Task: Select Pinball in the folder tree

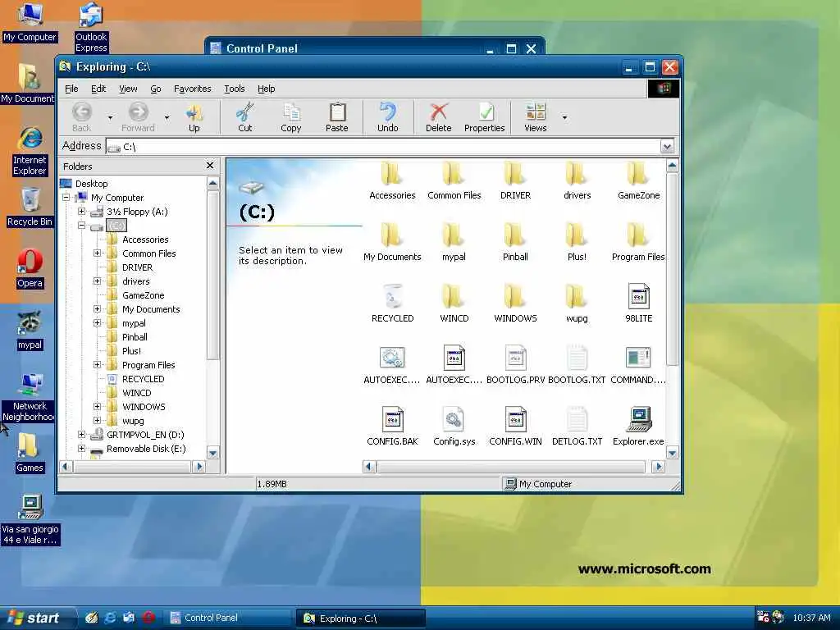Action: (x=135, y=337)
